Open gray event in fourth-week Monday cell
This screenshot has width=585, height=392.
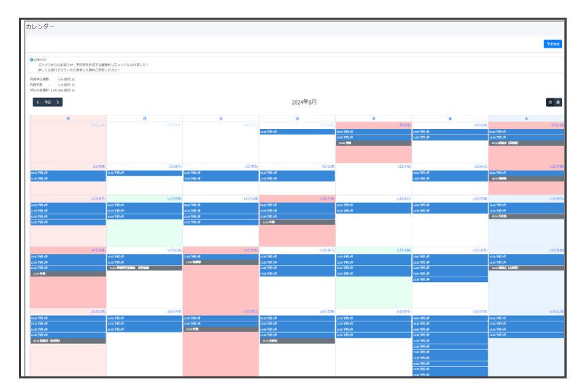point(144,268)
